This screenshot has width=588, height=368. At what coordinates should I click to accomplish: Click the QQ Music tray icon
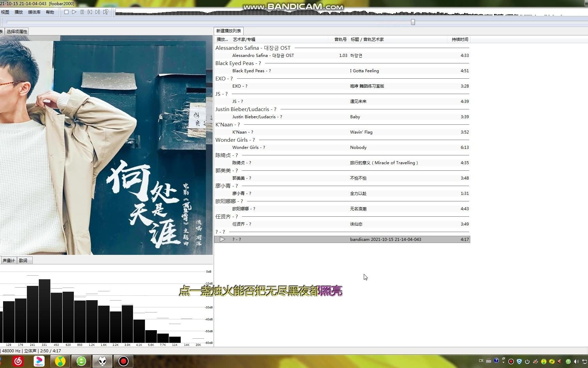point(543,362)
